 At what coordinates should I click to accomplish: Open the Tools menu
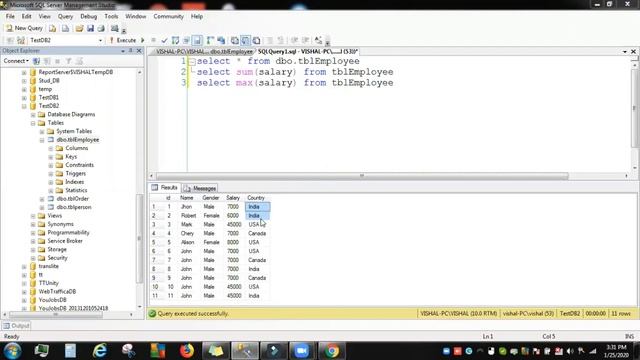tap(111, 16)
